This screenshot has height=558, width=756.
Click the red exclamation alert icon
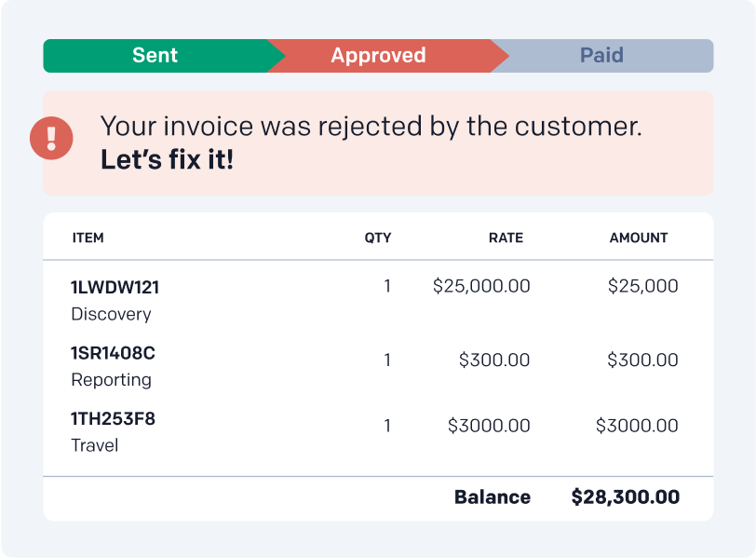click(52, 140)
